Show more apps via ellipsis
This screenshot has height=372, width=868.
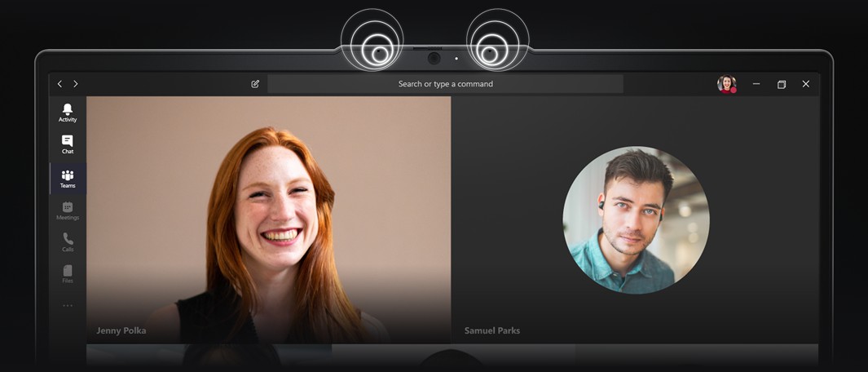pyautogui.click(x=68, y=305)
